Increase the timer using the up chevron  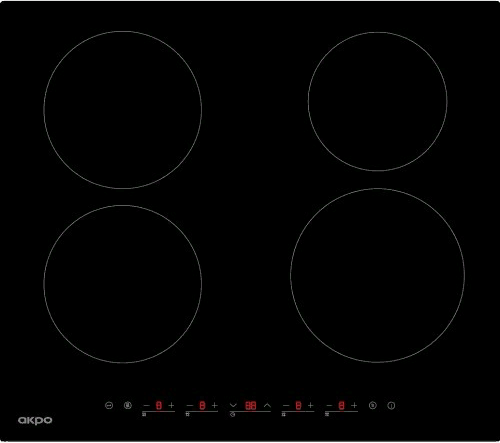(267, 405)
